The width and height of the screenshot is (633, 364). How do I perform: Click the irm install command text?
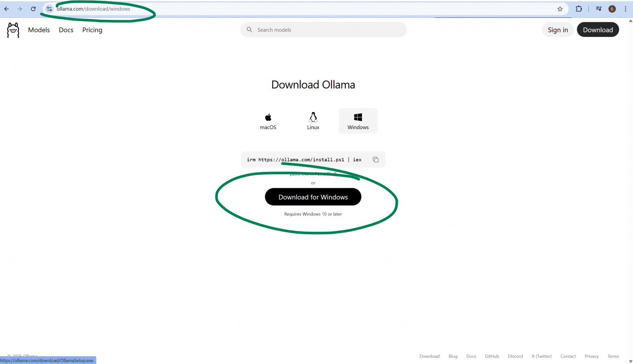(304, 160)
